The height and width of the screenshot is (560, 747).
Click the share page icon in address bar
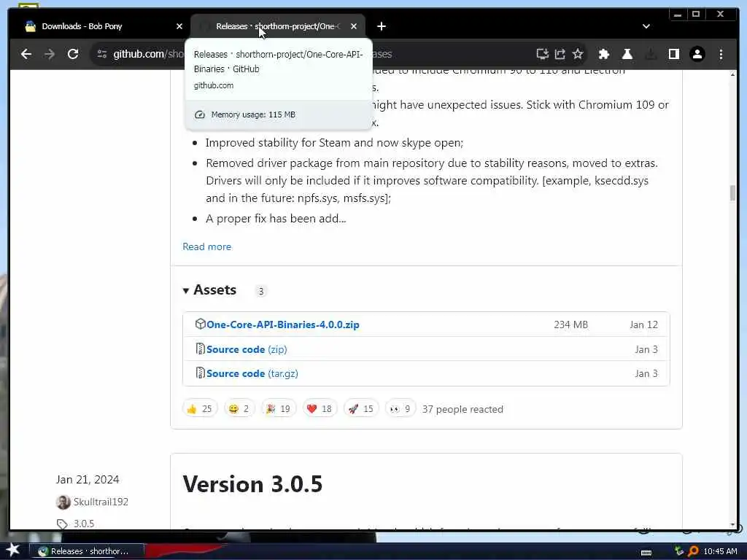560,54
